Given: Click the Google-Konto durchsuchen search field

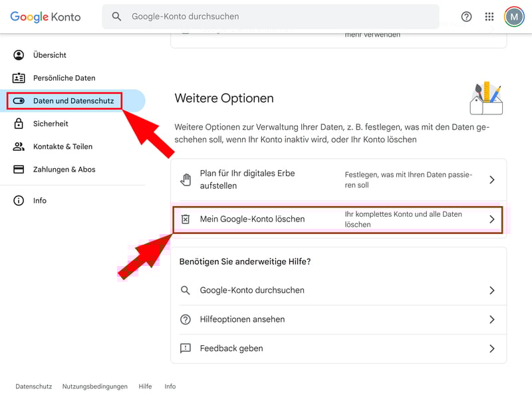Looking at the screenshot, I should (279, 17).
